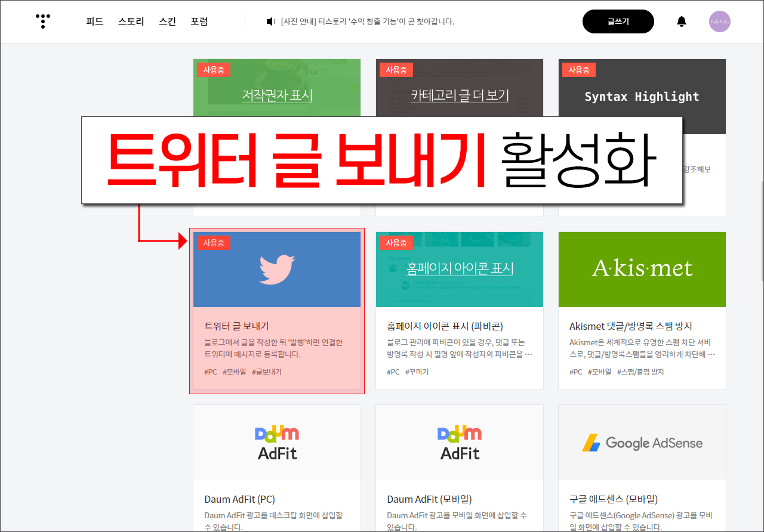Click the 사용중 badge on Syntax Highlight
764x532 pixels.
pyautogui.click(x=579, y=70)
